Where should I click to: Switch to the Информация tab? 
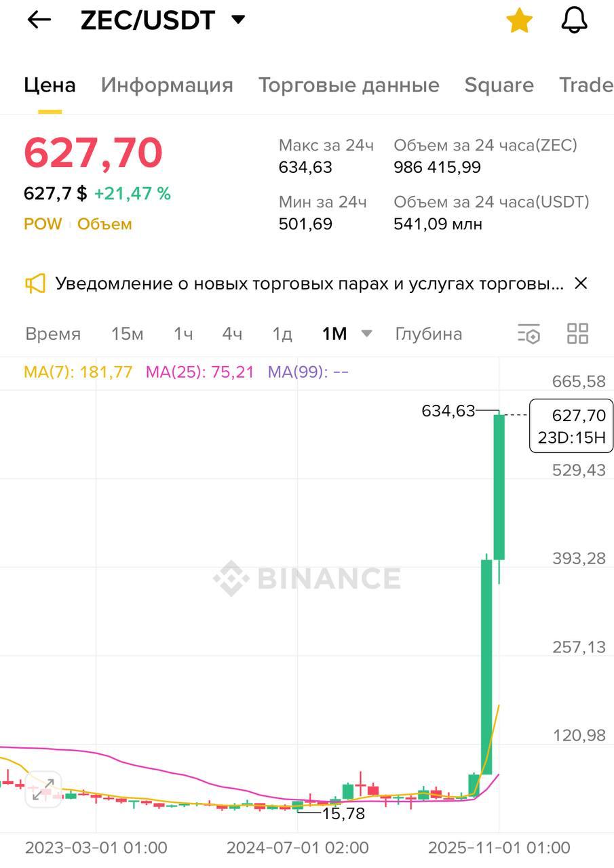167,85
